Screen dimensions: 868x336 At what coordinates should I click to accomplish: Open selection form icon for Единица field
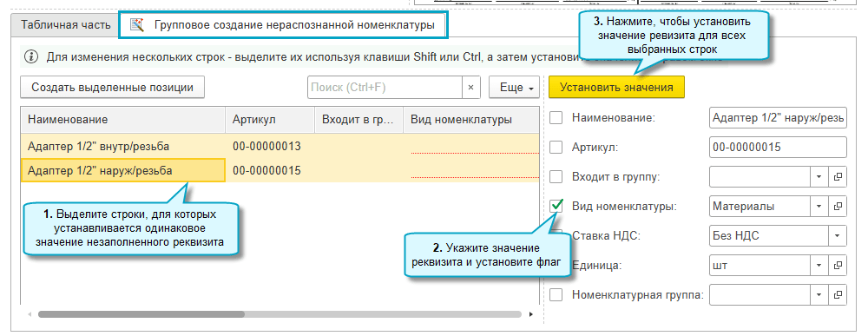(838, 265)
